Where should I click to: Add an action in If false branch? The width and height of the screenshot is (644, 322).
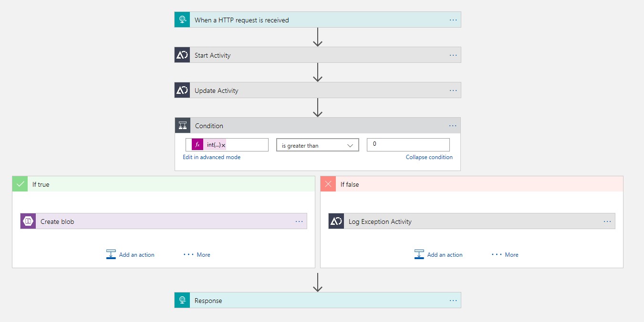coord(439,255)
